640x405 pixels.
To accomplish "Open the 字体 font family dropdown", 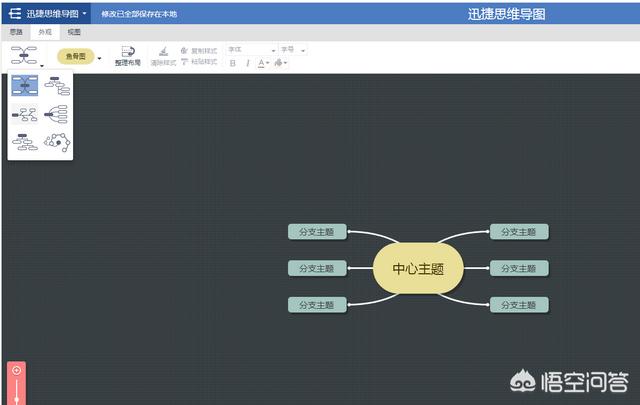I will [252, 50].
